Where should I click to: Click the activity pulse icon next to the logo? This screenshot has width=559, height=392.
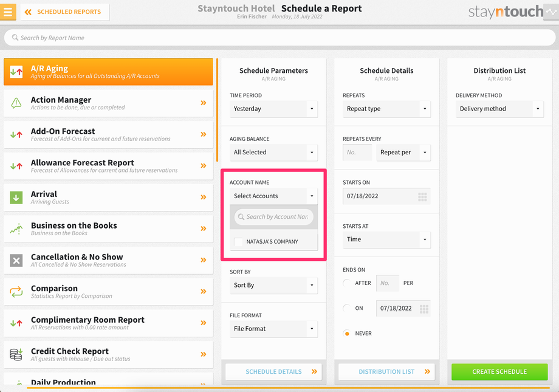tap(551, 12)
